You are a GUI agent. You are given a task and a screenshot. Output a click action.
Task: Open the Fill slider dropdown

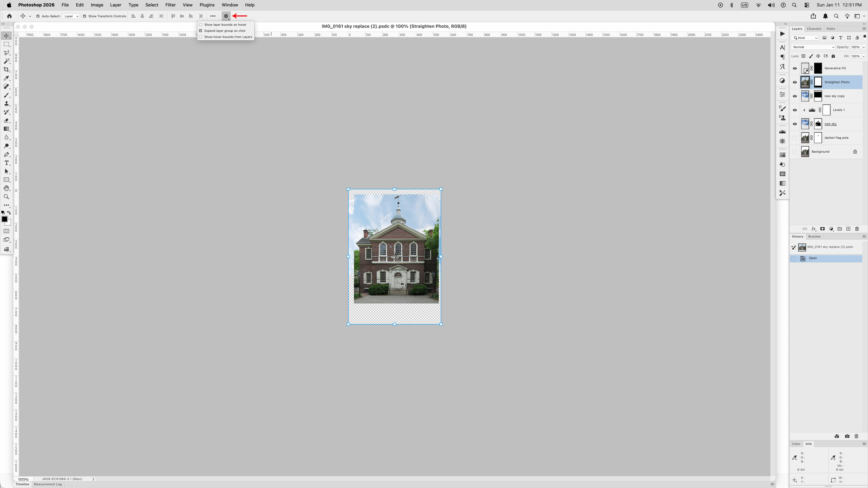[x=864, y=56]
